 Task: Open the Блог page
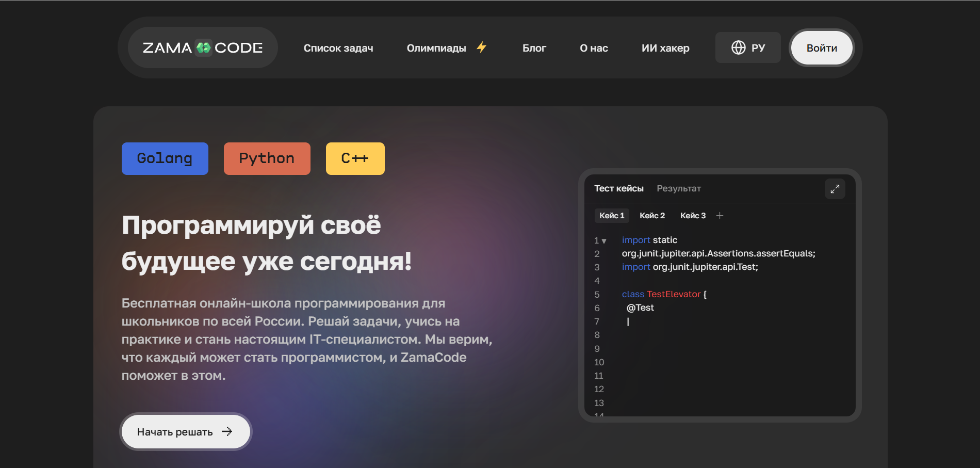pos(534,48)
